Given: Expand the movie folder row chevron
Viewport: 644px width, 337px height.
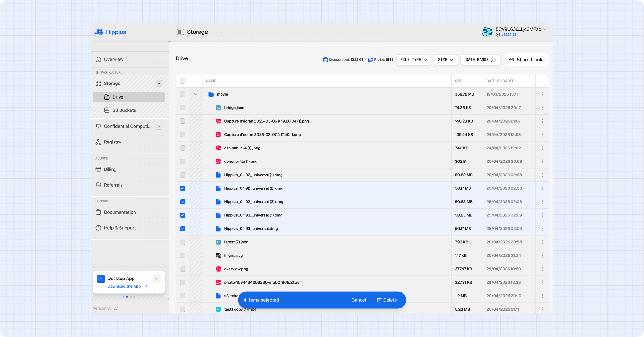Looking at the screenshot, I should click(196, 94).
